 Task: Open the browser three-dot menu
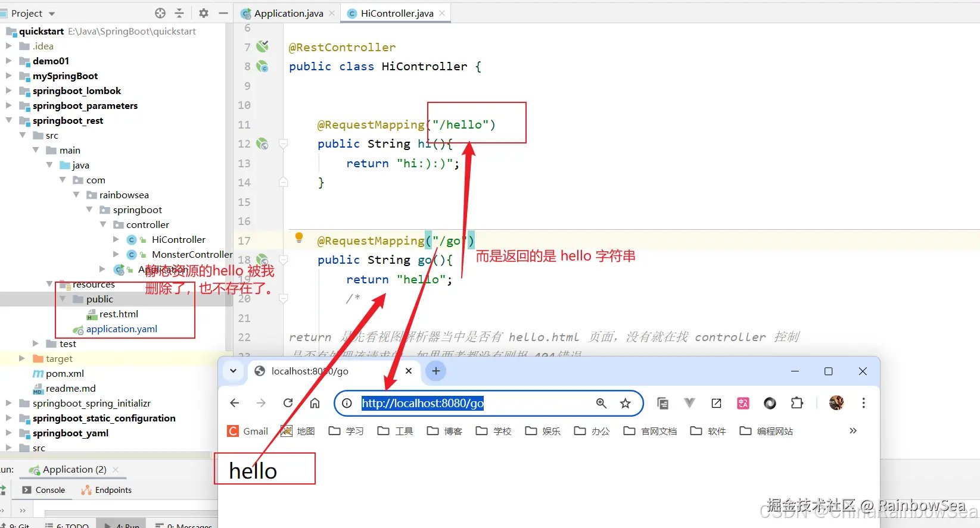click(x=863, y=403)
